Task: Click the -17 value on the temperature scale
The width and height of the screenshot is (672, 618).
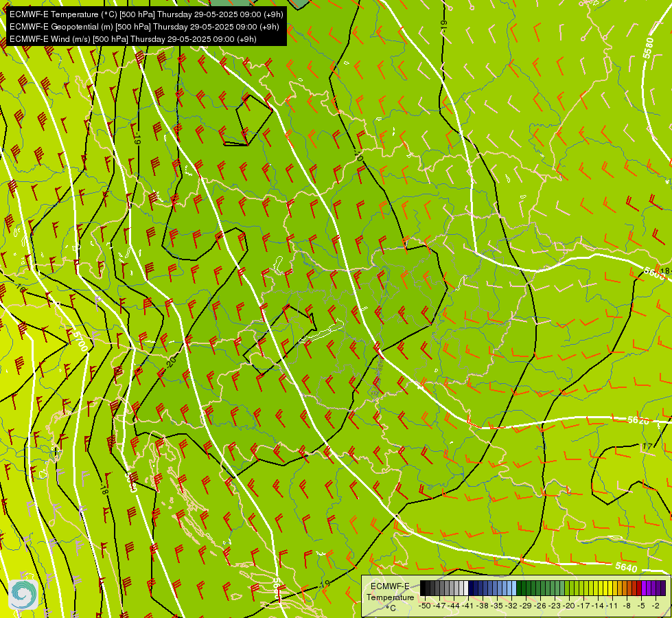Action: click(x=583, y=606)
